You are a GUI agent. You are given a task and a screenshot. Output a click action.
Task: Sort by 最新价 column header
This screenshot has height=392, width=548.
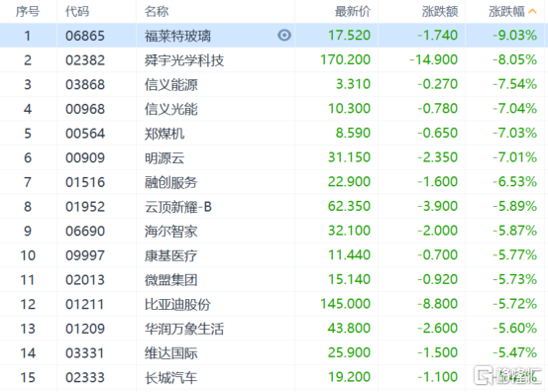pos(353,12)
